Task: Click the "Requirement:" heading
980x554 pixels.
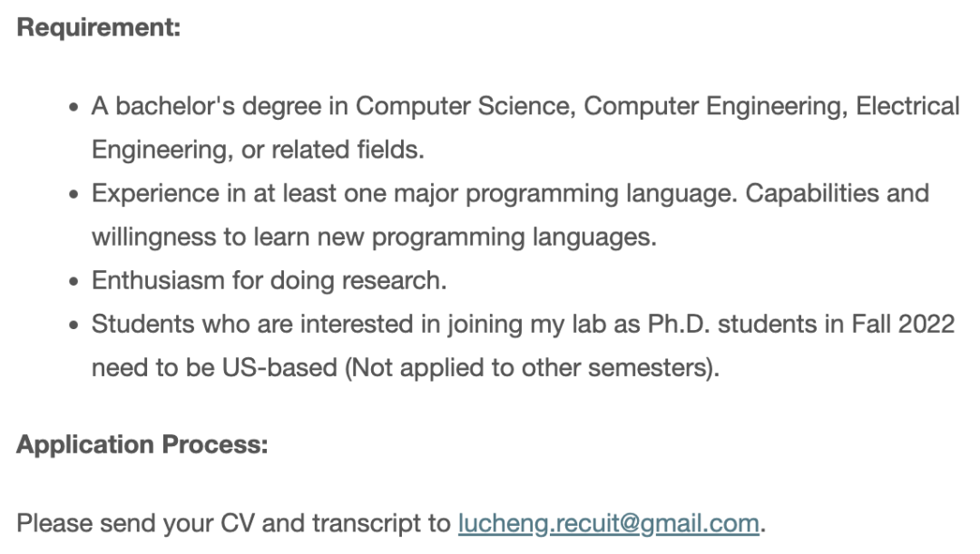Action: pos(99,27)
